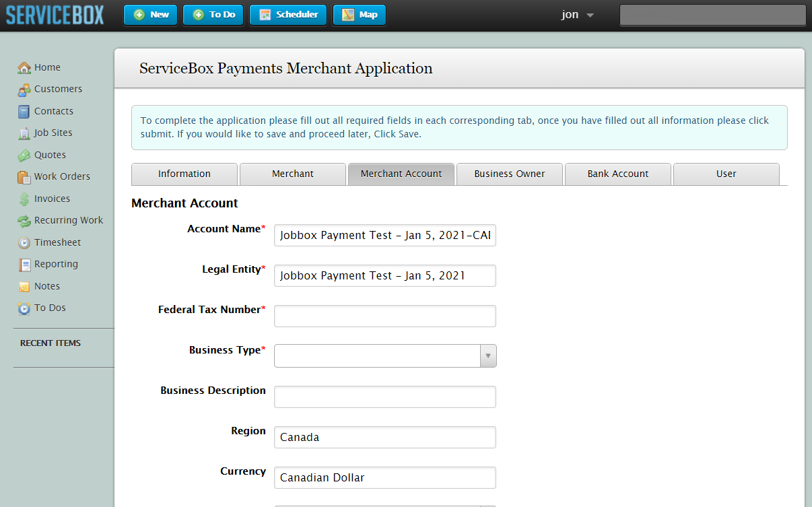Click the Invoices dollar sign icon

click(x=24, y=199)
